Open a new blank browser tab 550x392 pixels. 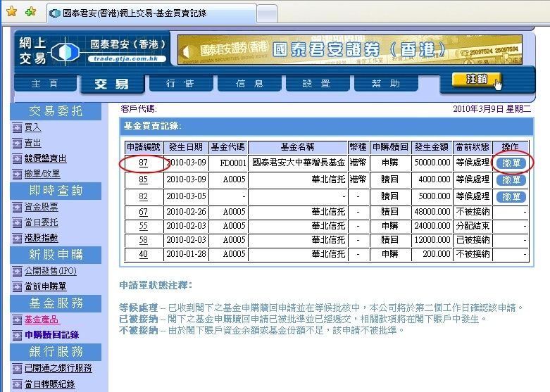[267, 14]
